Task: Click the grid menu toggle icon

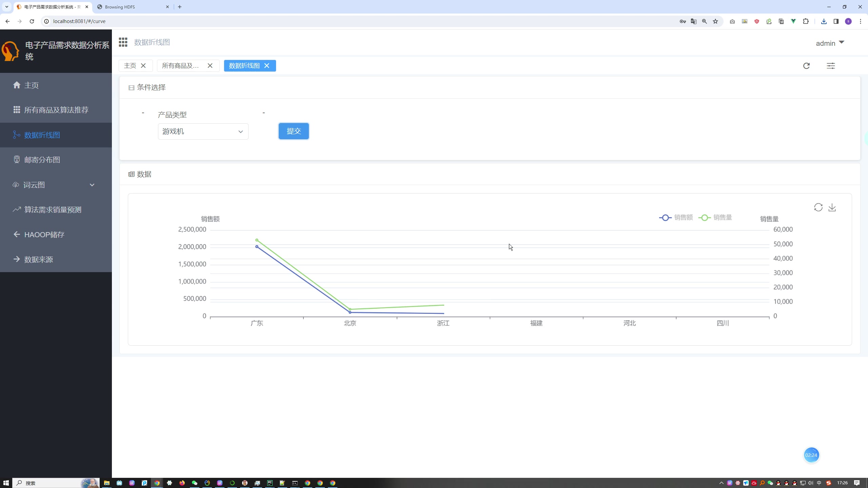Action: pyautogui.click(x=123, y=42)
